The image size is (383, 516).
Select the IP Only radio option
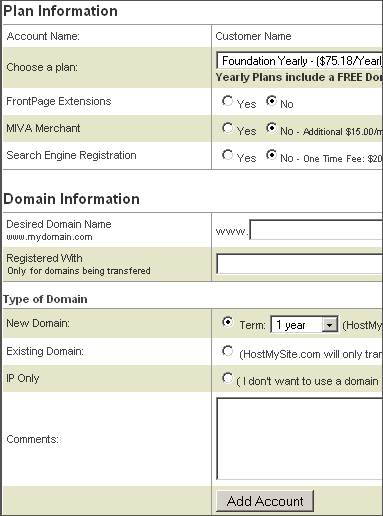point(227,378)
